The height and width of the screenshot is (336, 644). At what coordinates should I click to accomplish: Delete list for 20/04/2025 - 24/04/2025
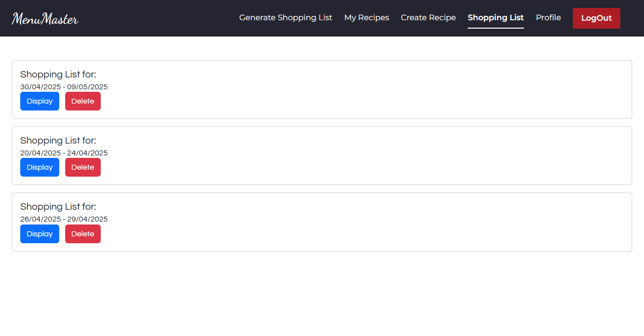pos(83,167)
